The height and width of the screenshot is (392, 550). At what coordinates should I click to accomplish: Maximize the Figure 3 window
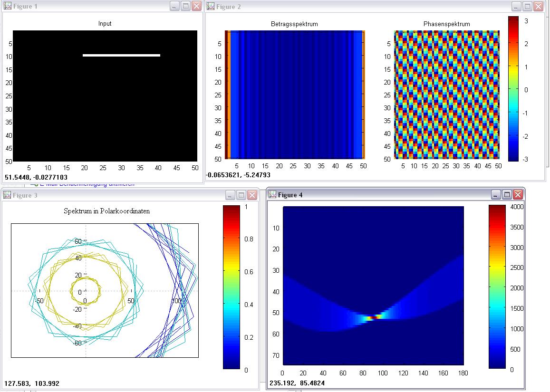click(241, 195)
